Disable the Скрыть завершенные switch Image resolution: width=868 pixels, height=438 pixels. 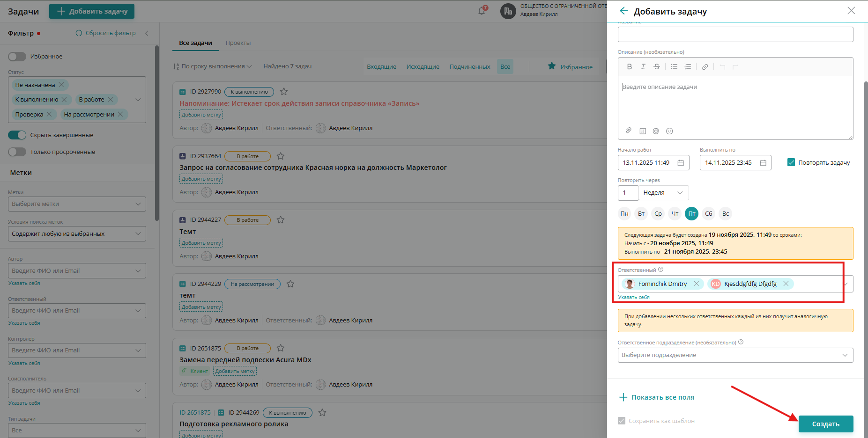pos(17,135)
